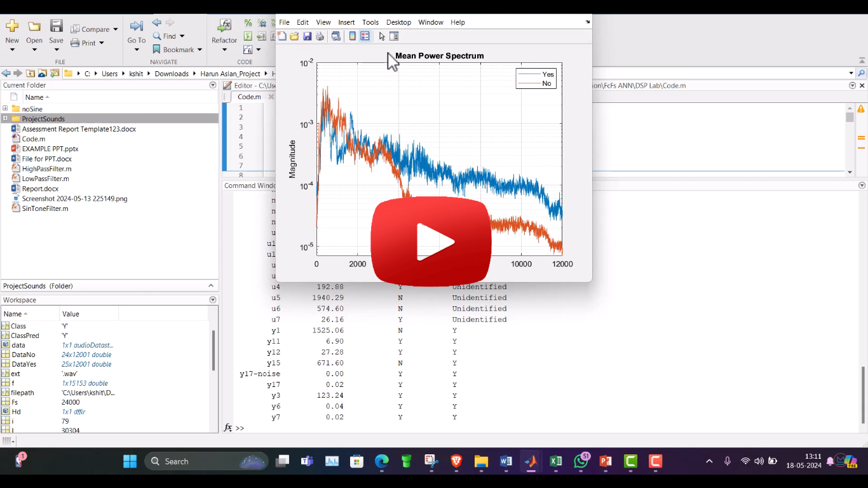
Task: Click the editor code analyzer warning icon
Action: 862,109
